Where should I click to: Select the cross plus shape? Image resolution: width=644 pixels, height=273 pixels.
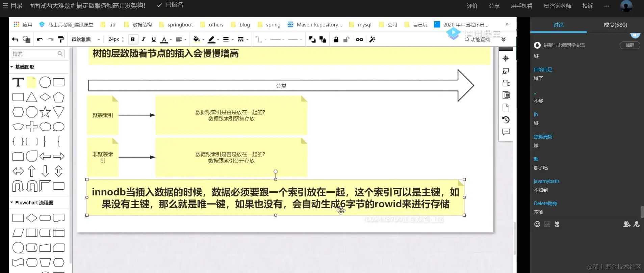tap(31, 127)
